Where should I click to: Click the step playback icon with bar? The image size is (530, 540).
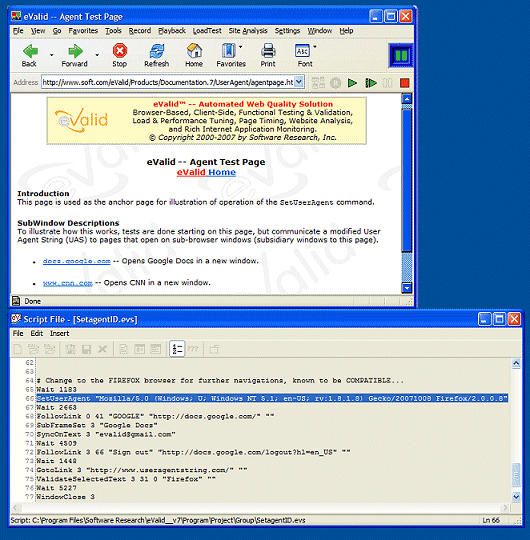point(371,83)
